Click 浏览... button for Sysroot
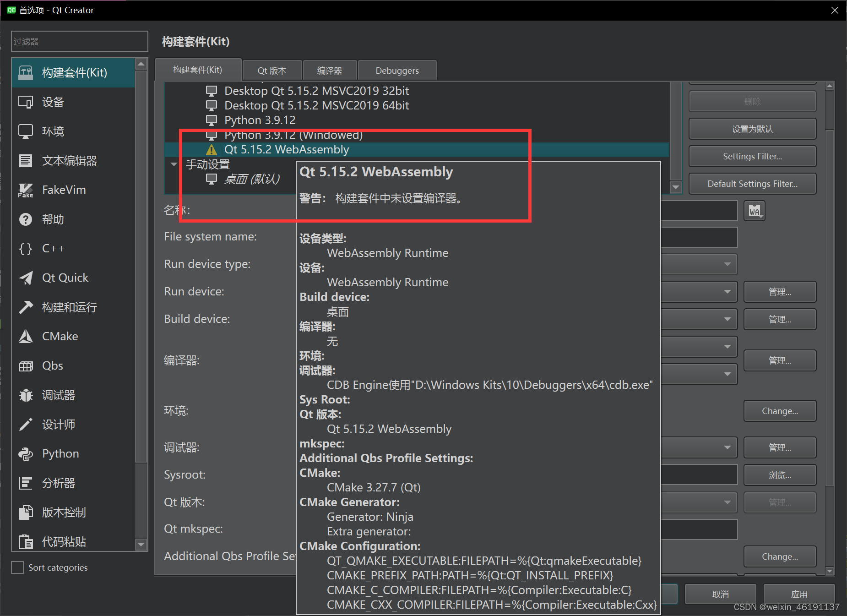 [780, 475]
